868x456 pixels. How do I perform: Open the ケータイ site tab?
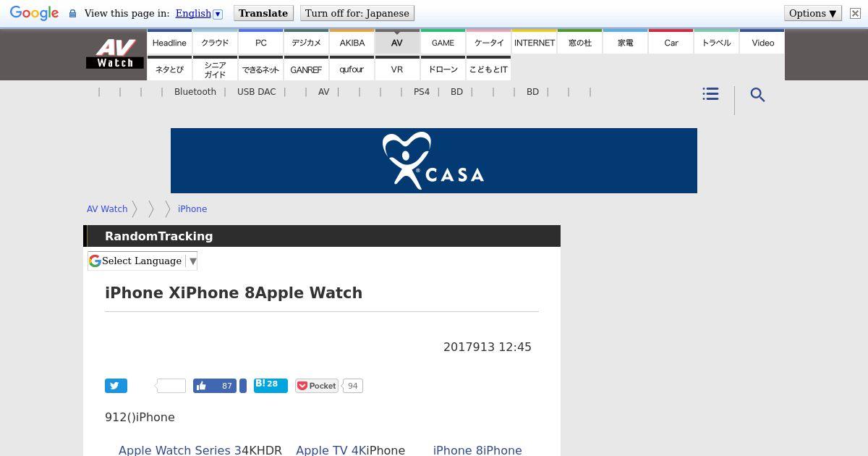(488, 43)
